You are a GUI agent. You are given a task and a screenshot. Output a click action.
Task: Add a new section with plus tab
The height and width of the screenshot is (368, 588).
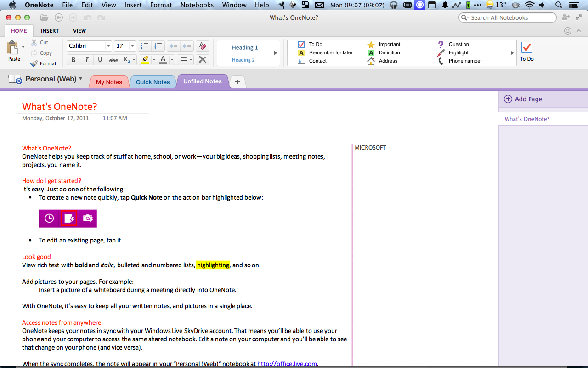click(x=237, y=82)
